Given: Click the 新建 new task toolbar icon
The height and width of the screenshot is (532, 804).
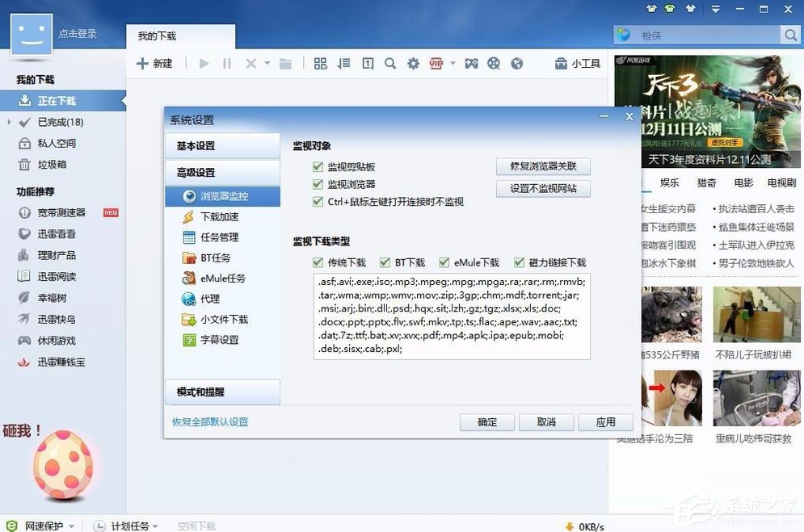Looking at the screenshot, I should pos(155,63).
